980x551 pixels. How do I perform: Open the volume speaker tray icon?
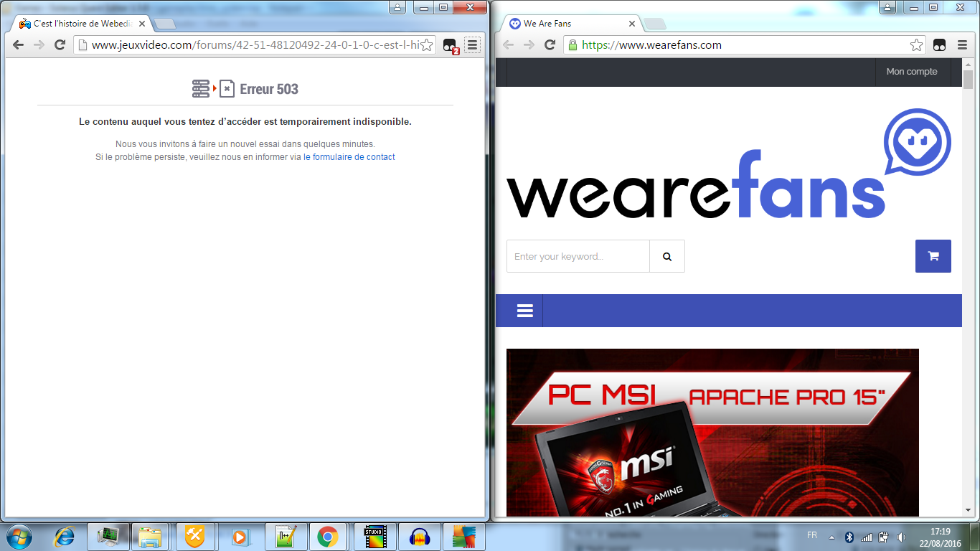(901, 537)
